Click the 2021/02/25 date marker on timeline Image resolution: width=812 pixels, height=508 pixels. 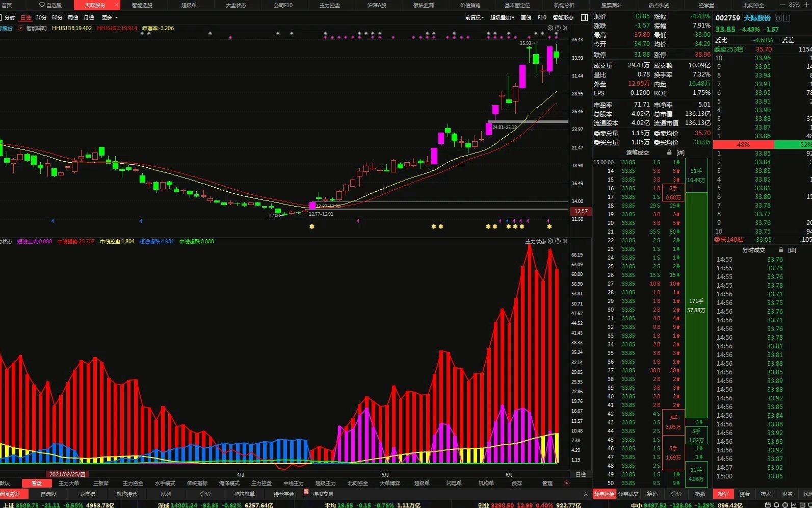pos(67,474)
